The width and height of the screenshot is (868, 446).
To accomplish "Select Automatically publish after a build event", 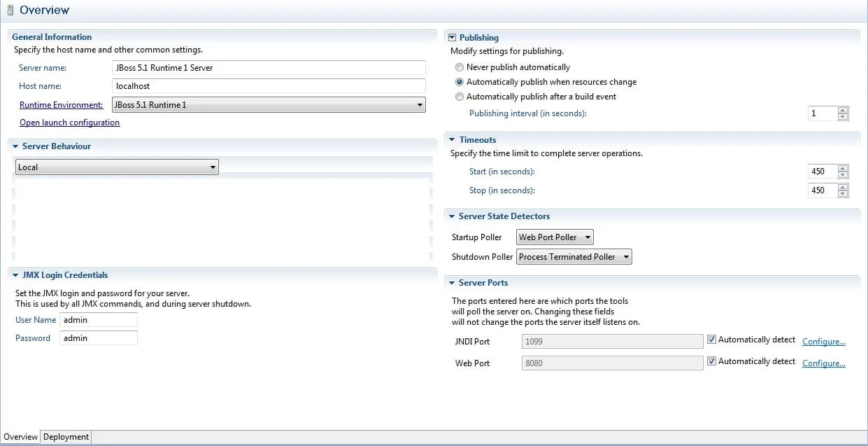I will 459,97.
